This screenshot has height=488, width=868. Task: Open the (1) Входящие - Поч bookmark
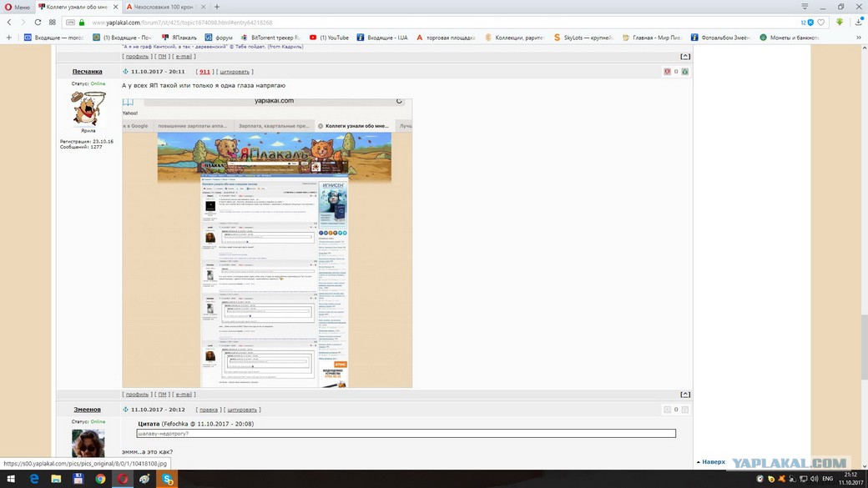(123, 38)
